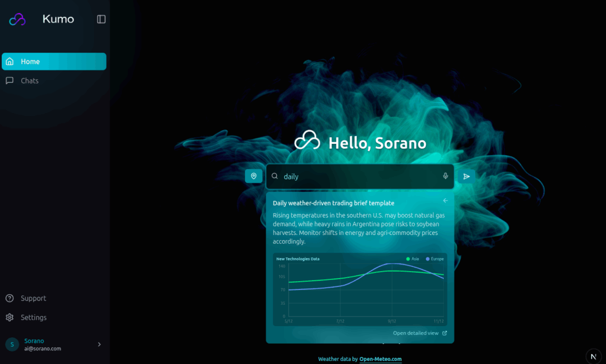This screenshot has height=364, width=606.
Task: Expand the Sorano account details with the chevron
Action: [x=99, y=344]
